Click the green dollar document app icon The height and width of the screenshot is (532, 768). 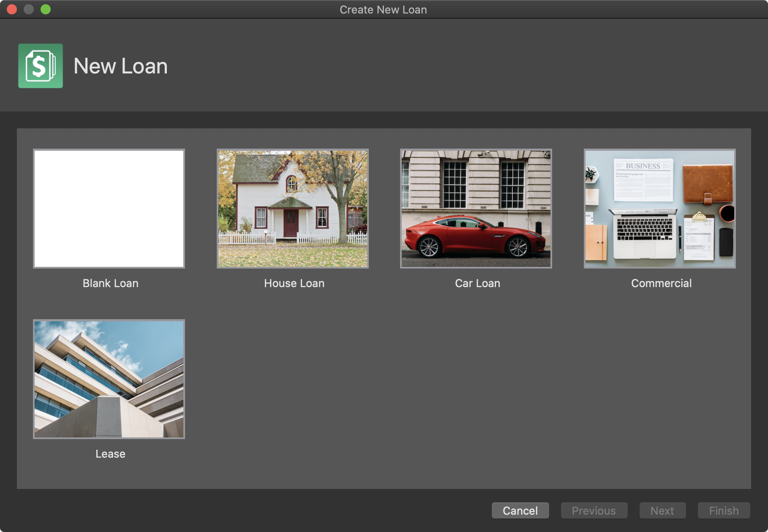click(x=41, y=66)
